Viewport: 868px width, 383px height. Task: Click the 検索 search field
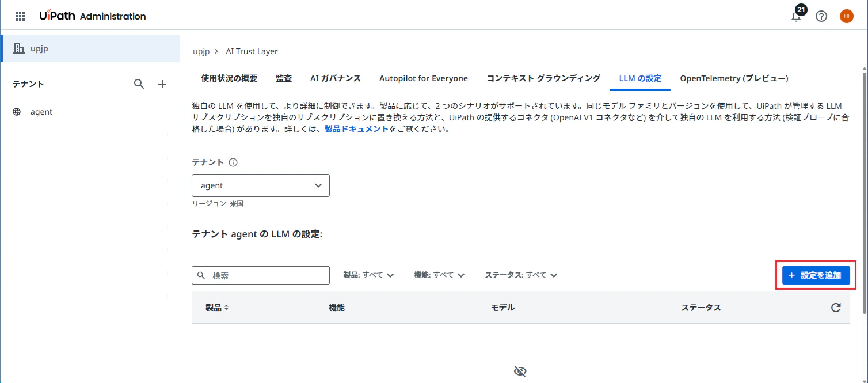pyautogui.click(x=261, y=275)
